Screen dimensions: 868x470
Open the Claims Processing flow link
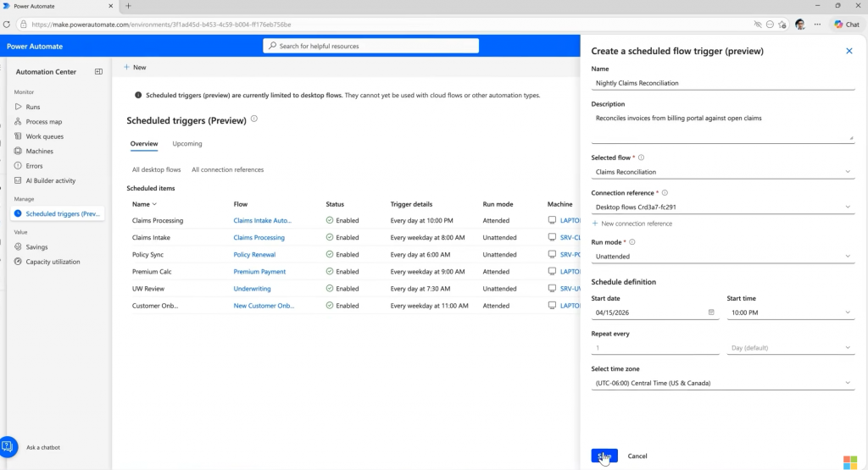point(259,237)
